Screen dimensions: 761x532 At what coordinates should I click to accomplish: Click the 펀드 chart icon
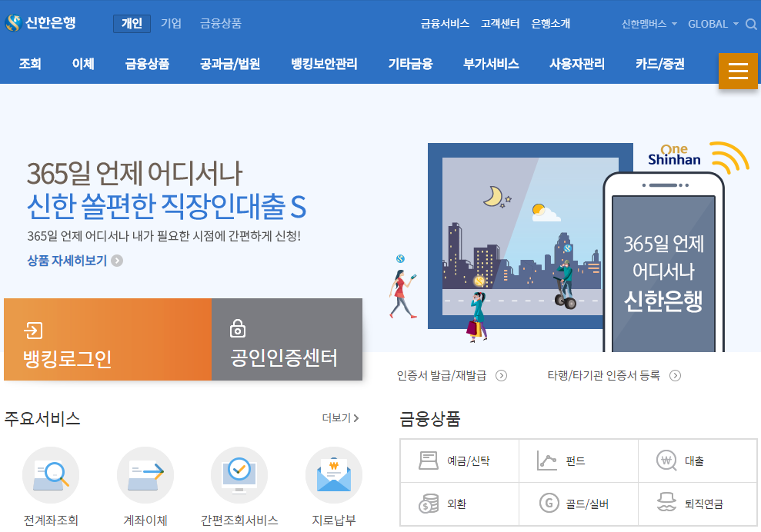547,461
